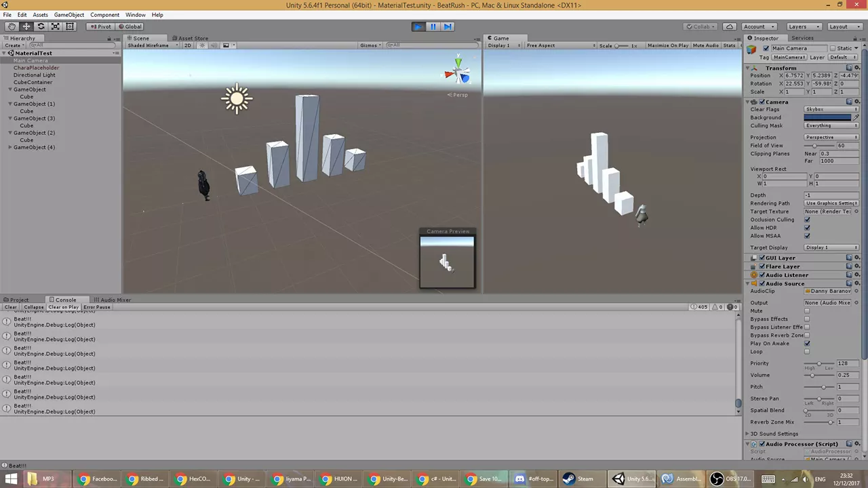Uncheck Allow MSAA
This screenshot has height=488, width=868.
click(807, 236)
